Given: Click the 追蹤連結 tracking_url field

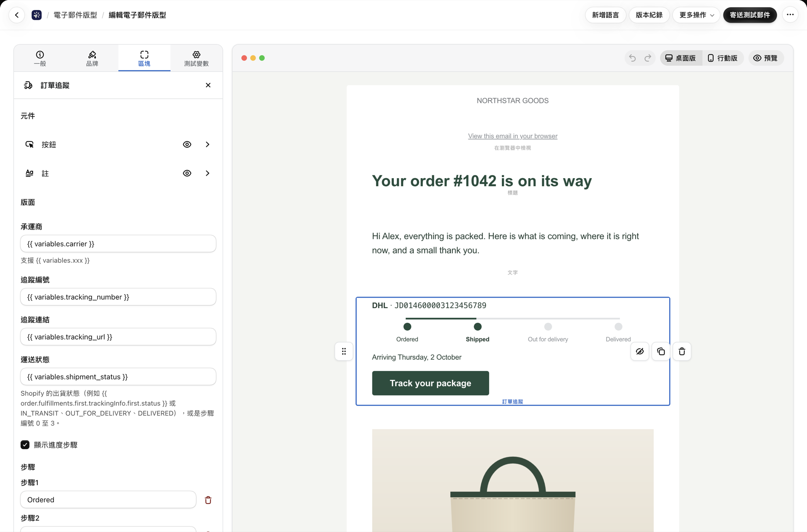Looking at the screenshot, I should pos(118,337).
